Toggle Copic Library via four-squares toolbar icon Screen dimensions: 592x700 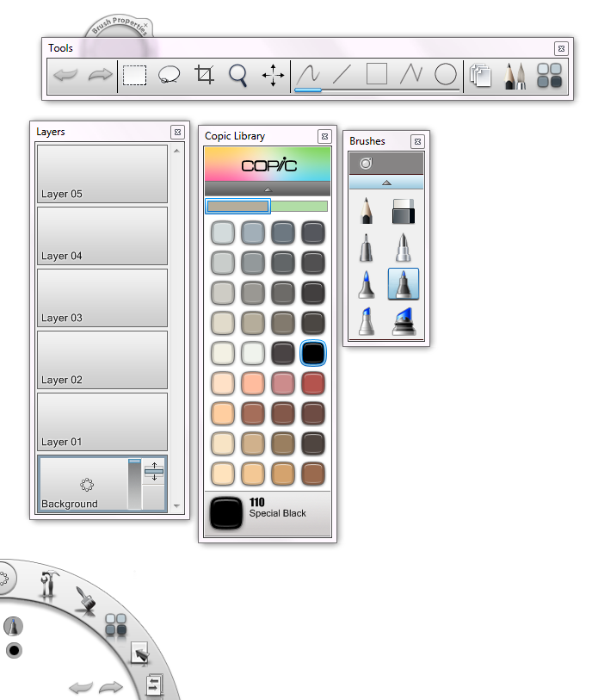pyautogui.click(x=549, y=75)
